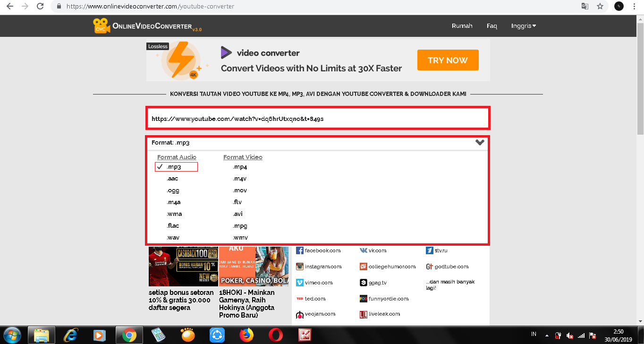Collapse the Format dropdown chevron
Image resolution: width=644 pixels, height=344 pixels.
480,142
